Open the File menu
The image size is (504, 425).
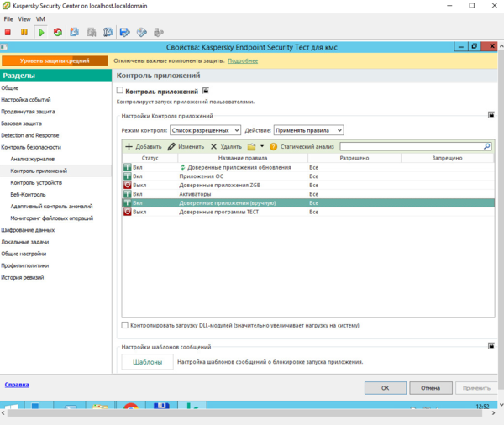coord(8,18)
